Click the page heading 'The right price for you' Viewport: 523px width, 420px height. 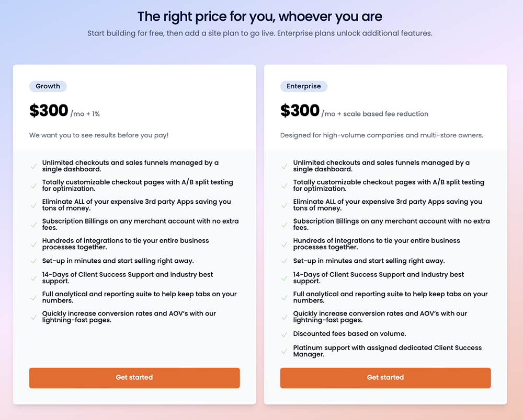260,17
